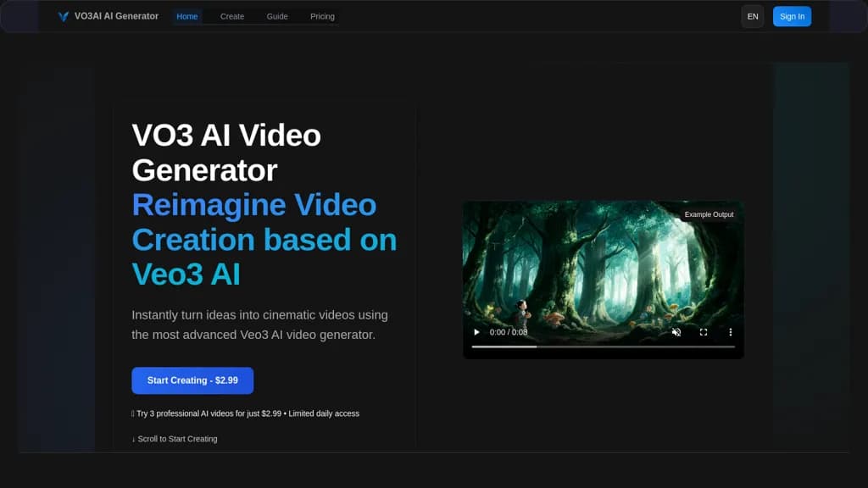Image resolution: width=868 pixels, height=488 pixels.
Task: Click the VO3AI AI Generator brand name
Action: click(x=116, y=17)
